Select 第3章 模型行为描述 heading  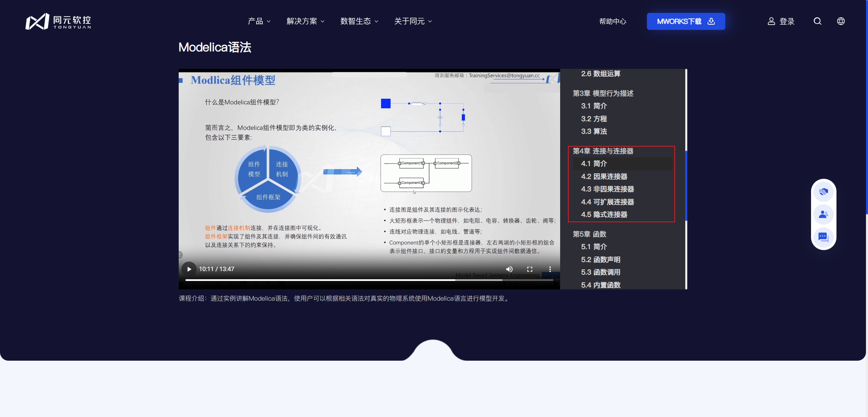(x=603, y=93)
